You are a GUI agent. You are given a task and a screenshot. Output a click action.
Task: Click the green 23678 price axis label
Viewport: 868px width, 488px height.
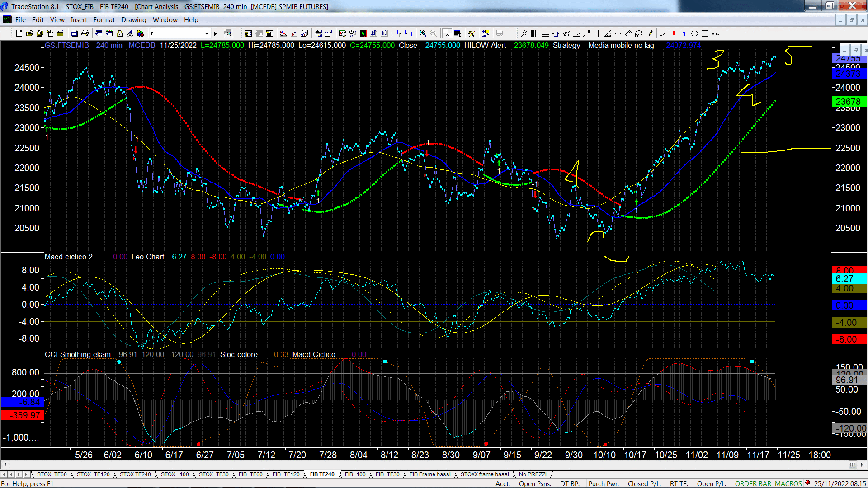(x=849, y=102)
